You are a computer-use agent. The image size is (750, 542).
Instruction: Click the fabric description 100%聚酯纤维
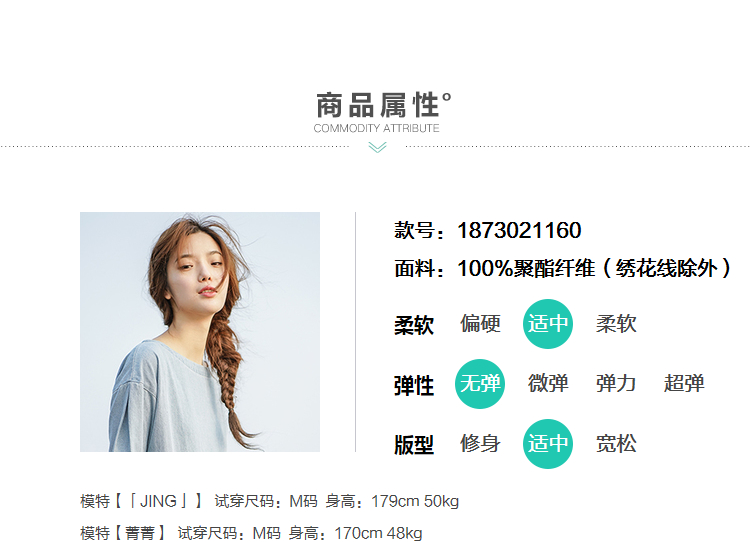[x=526, y=268]
